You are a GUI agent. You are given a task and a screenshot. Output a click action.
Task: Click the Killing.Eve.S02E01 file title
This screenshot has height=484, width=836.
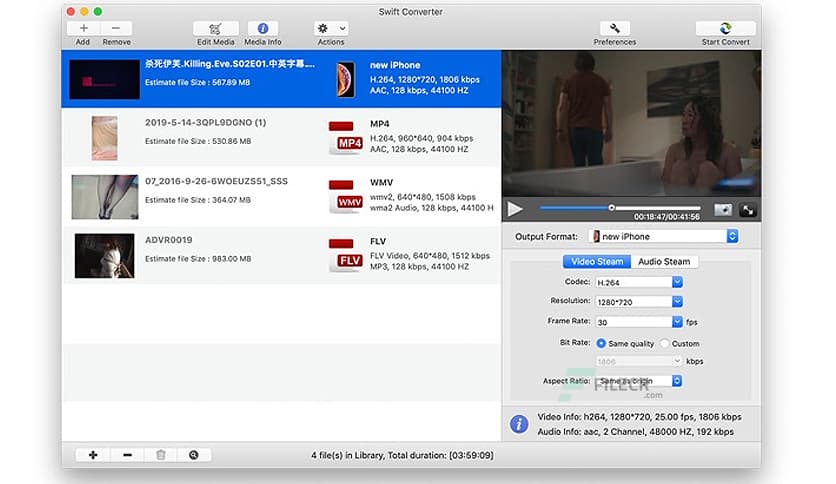pos(230,63)
